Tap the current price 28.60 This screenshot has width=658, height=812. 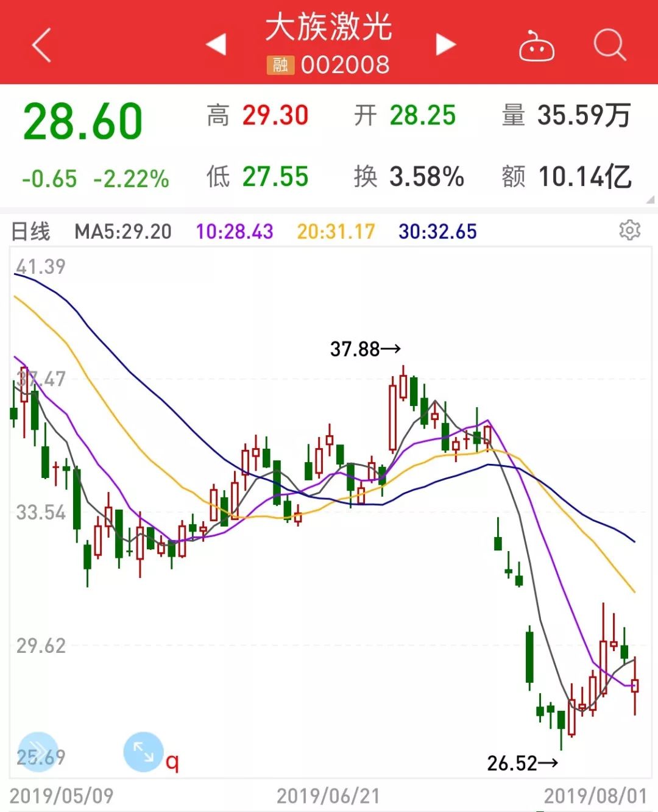[83, 121]
